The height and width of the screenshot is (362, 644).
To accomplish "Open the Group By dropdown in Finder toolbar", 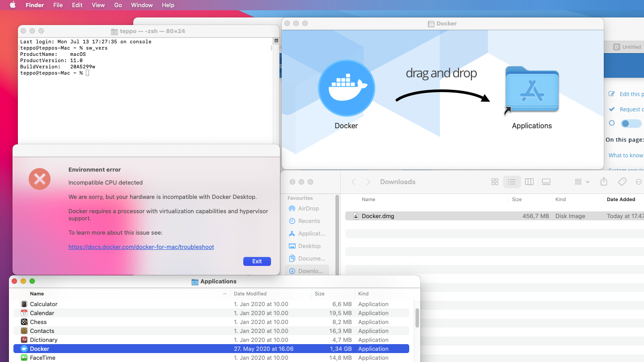I will pyautogui.click(x=582, y=182).
